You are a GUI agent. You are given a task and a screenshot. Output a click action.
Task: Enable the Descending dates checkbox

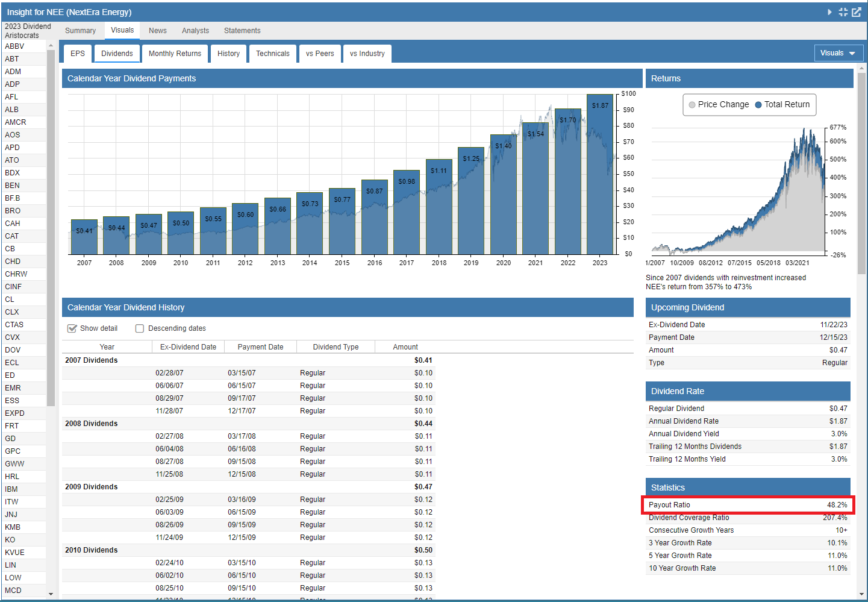[140, 328]
